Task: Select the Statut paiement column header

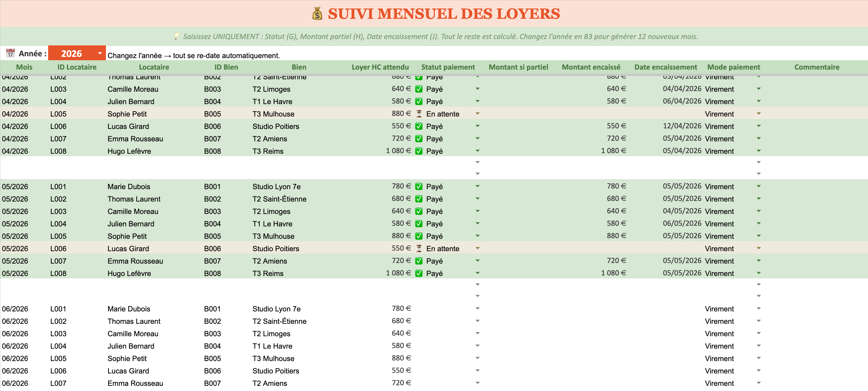Action: point(448,67)
